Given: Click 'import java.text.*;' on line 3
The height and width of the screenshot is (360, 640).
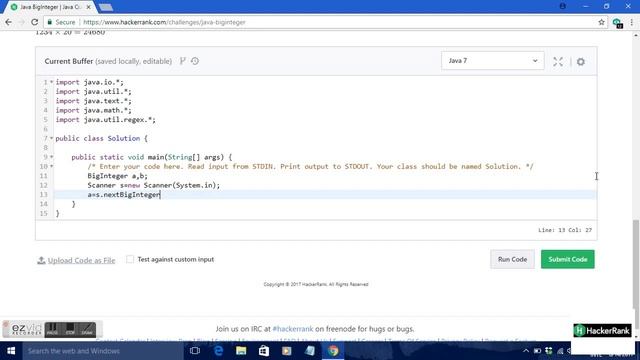Looking at the screenshot, I should 93,101.
